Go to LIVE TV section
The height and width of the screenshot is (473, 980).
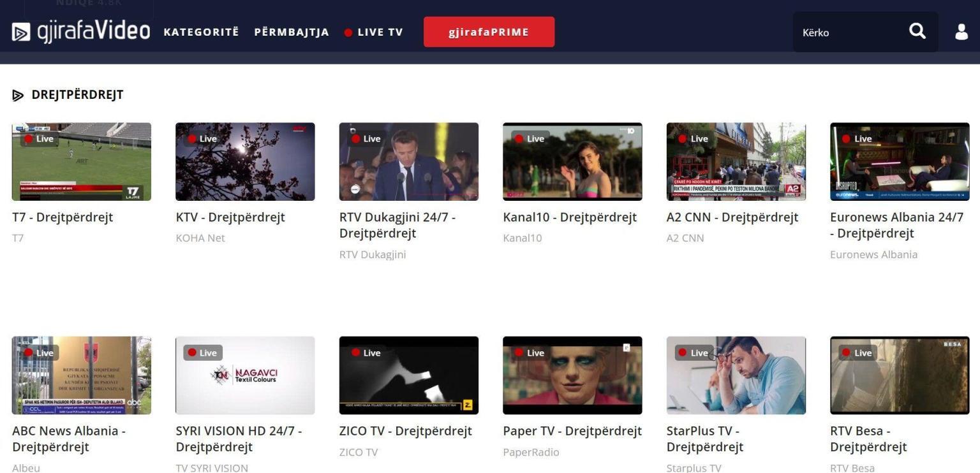tap(374, 32)
